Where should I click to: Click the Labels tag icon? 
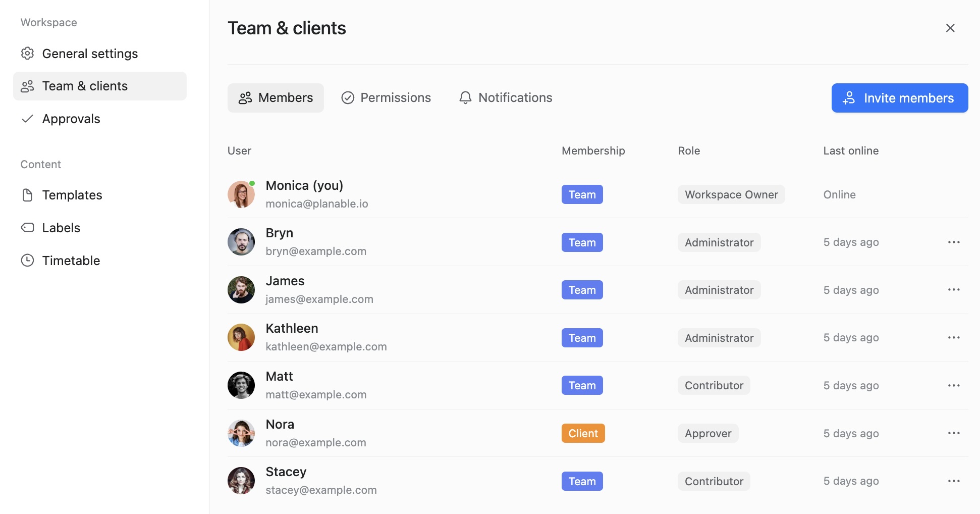[x=27, y=228]
